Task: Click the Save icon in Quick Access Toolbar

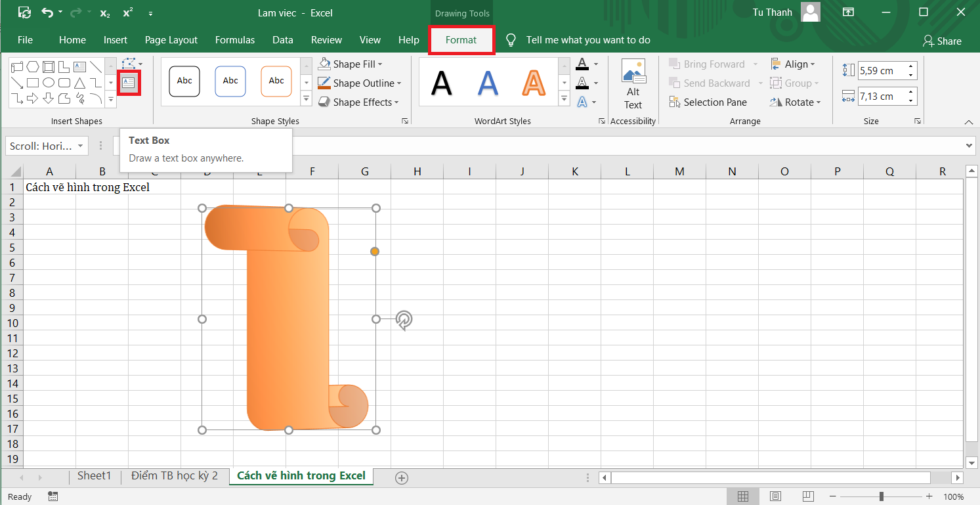Action: (24, 12)
